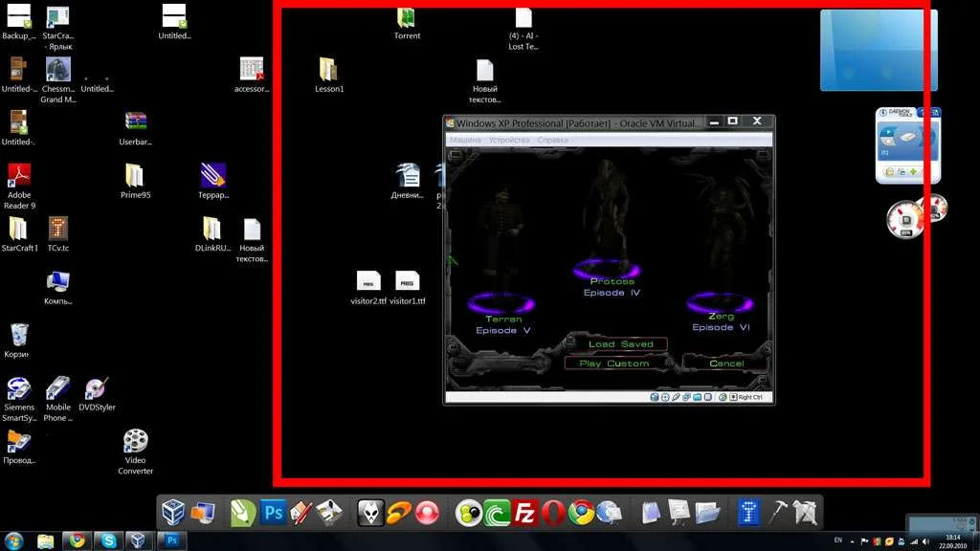
Task: Open the folder icon in the dock
Action: tap(707, 513)
